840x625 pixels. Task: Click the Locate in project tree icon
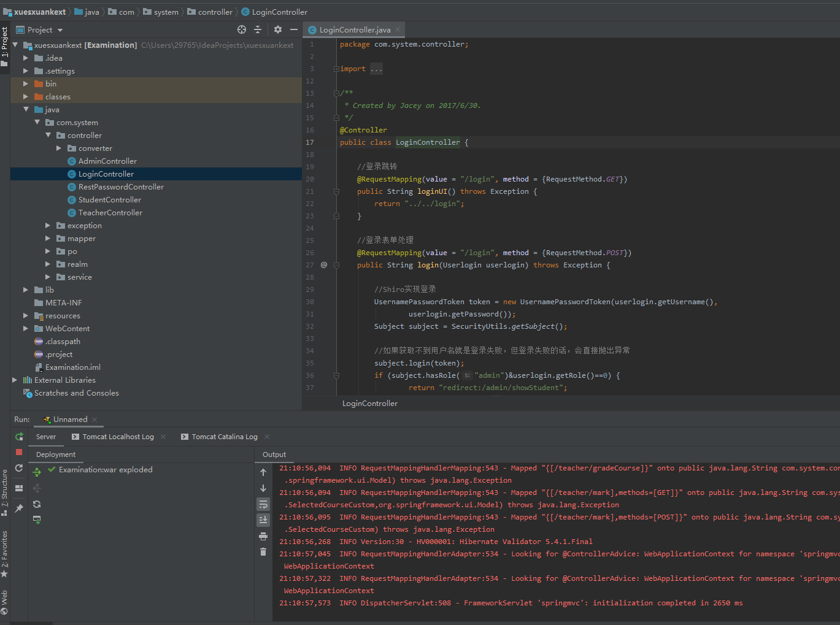(x=242, y=29)
